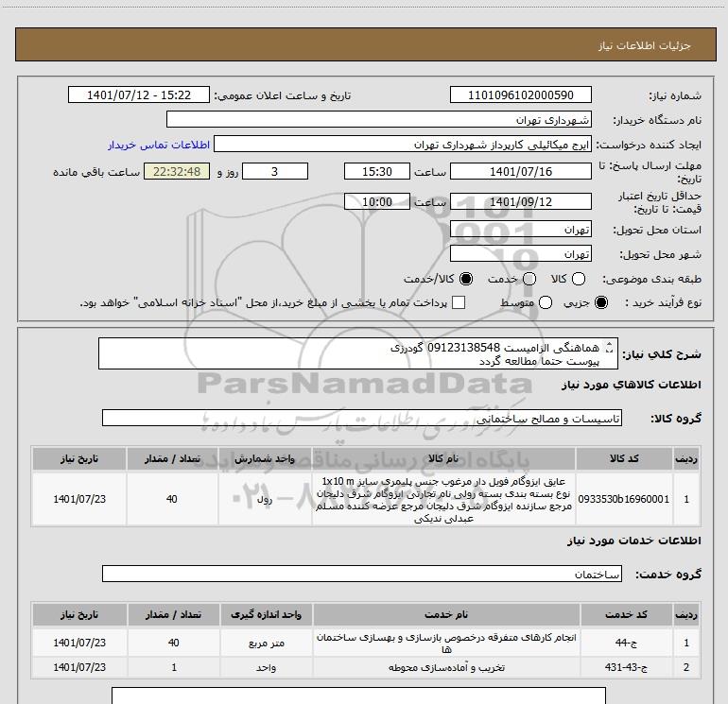Screen dimensions: 728x704
Task: Click the remaining days field showing 3
Action: pos(275,171)
